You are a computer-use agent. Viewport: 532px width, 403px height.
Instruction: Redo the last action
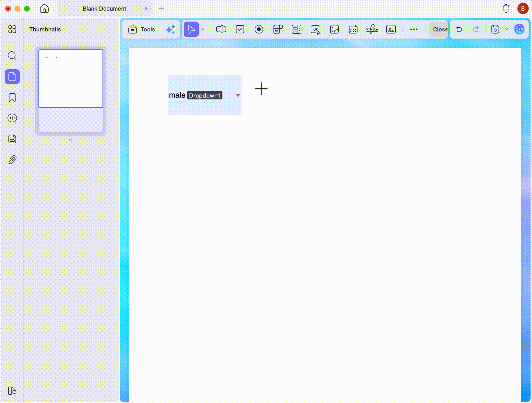pos(476,29)
